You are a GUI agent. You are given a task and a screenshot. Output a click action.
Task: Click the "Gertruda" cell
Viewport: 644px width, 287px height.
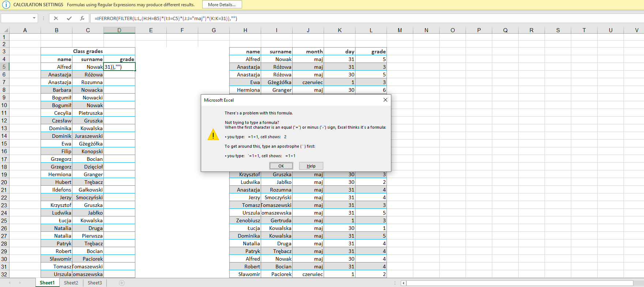point(277,220)
